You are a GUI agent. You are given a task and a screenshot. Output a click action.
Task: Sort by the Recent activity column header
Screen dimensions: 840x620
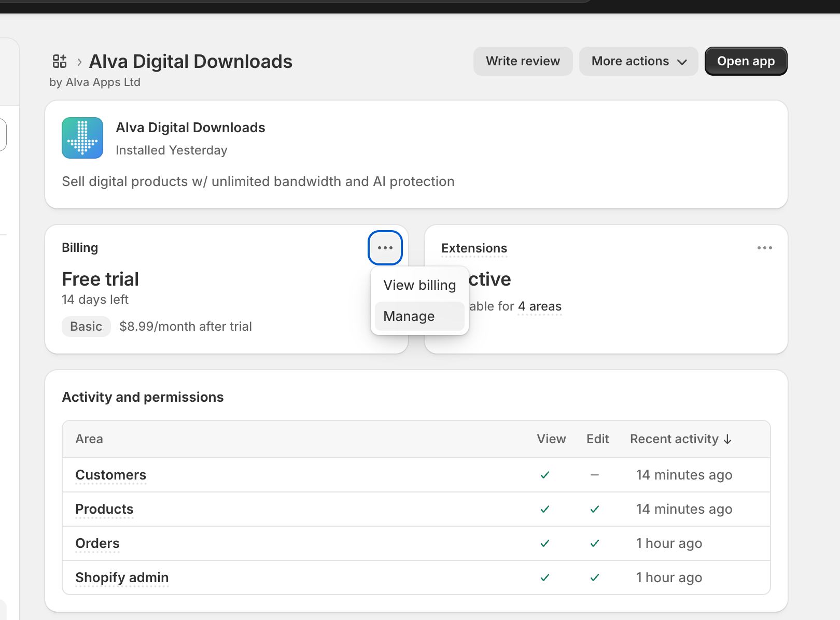[680, 439]
